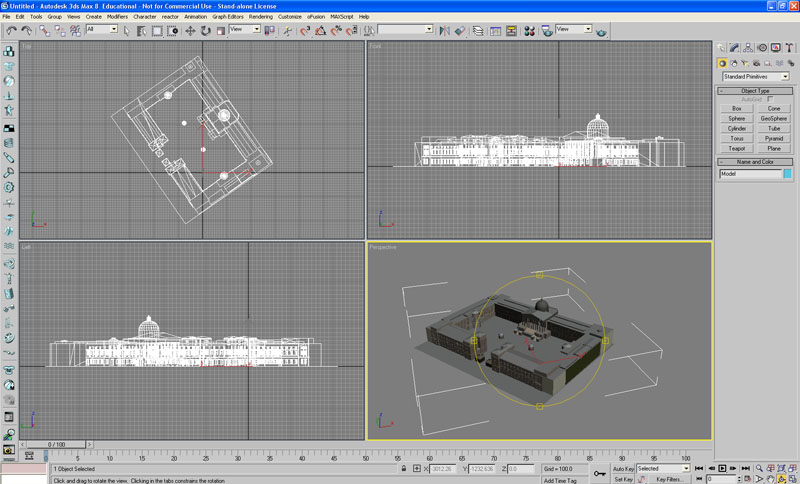Select the Move tool in toolbar
Viewport: 800px width, 484px height.
coord(190,30)
